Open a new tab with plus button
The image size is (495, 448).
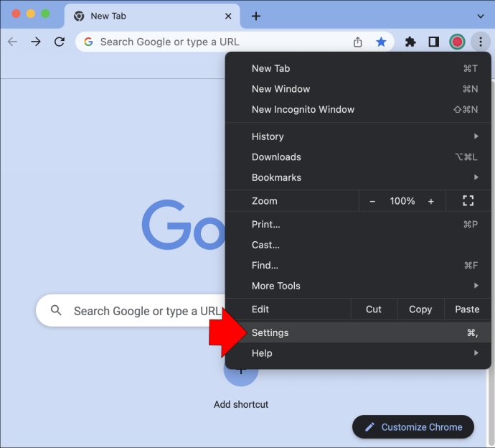tap(256, 16)
